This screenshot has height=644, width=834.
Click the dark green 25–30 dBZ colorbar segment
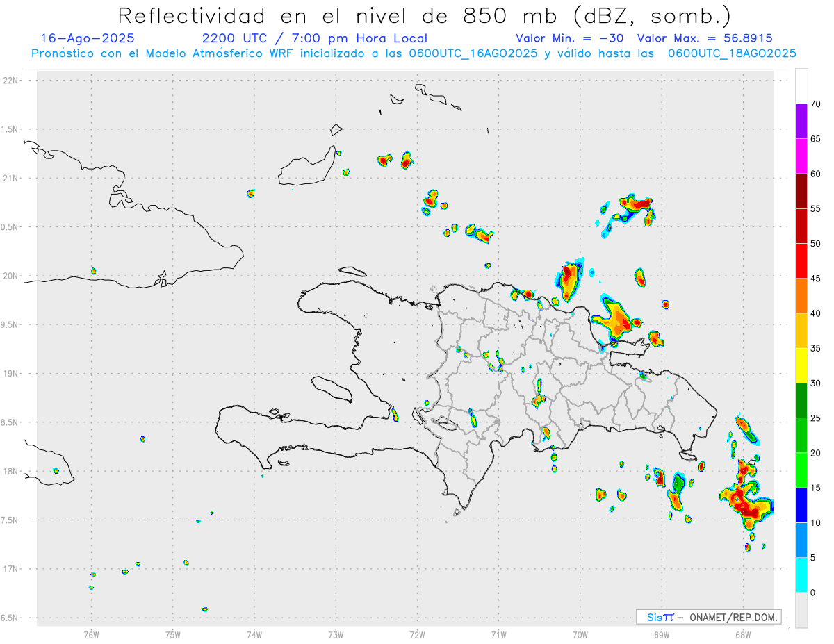801,401
